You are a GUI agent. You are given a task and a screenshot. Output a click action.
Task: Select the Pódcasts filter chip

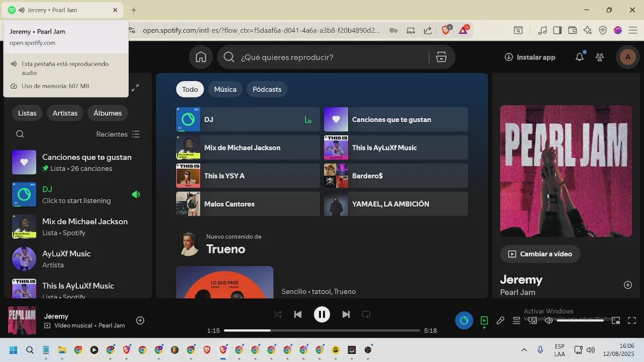pos(267,89)
